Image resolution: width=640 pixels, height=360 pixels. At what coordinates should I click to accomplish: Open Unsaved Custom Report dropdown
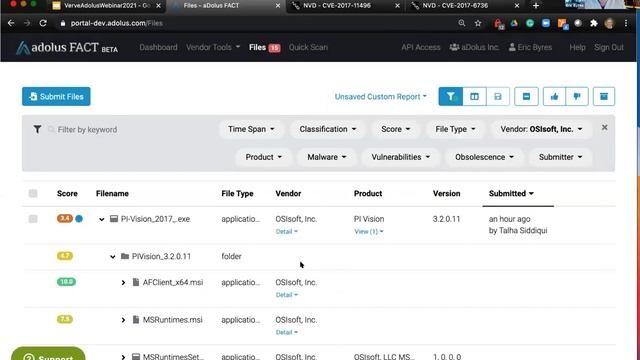380,97
